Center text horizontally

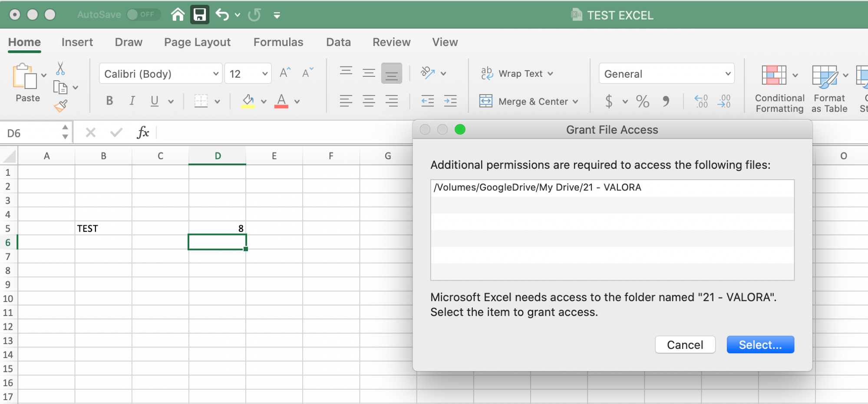tap(369, 101)
